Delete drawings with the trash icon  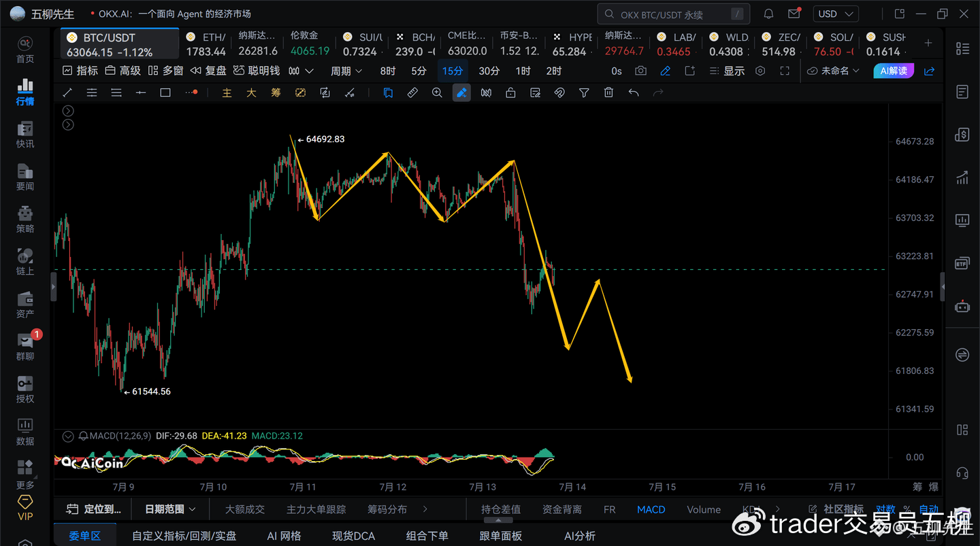608,92
